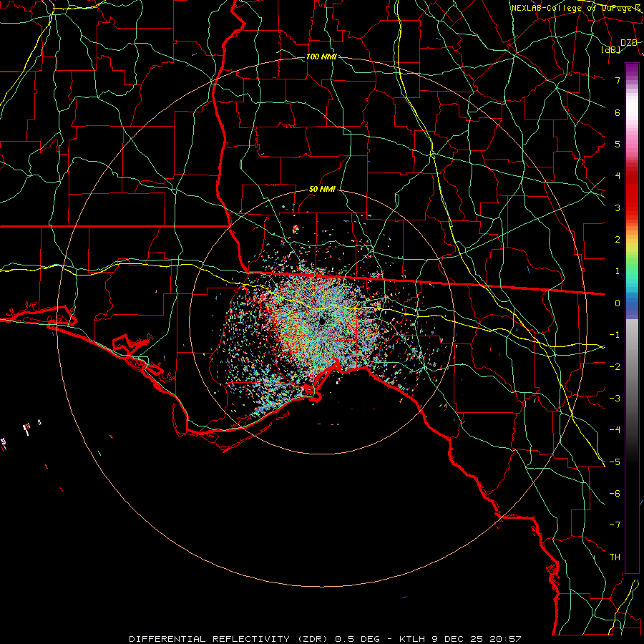The image size is (644, 644).
Task: Click the '0' value on color scale
Action: [618, 303]
